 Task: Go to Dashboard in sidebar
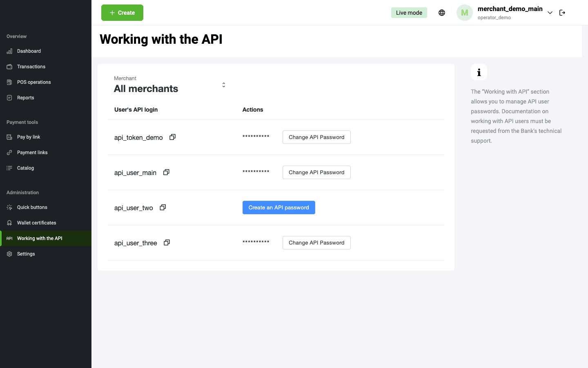[x=29, y=51]
